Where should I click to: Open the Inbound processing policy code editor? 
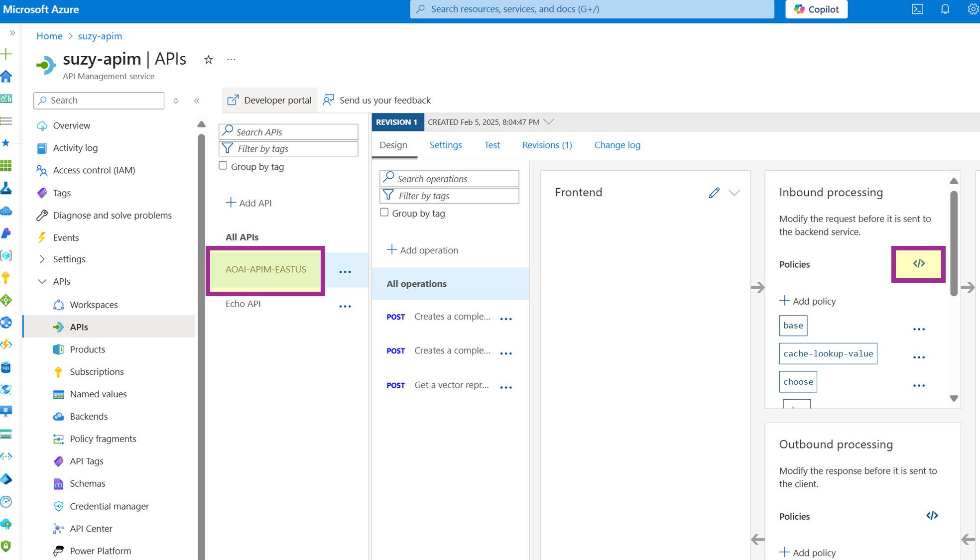pyautogui.click(x=918, y=264)
